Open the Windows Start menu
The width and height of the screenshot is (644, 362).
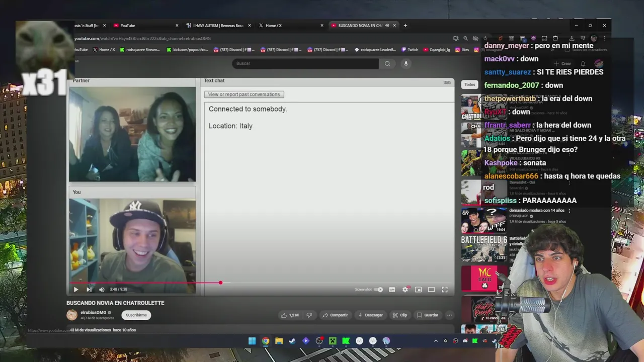pos(252,341)
